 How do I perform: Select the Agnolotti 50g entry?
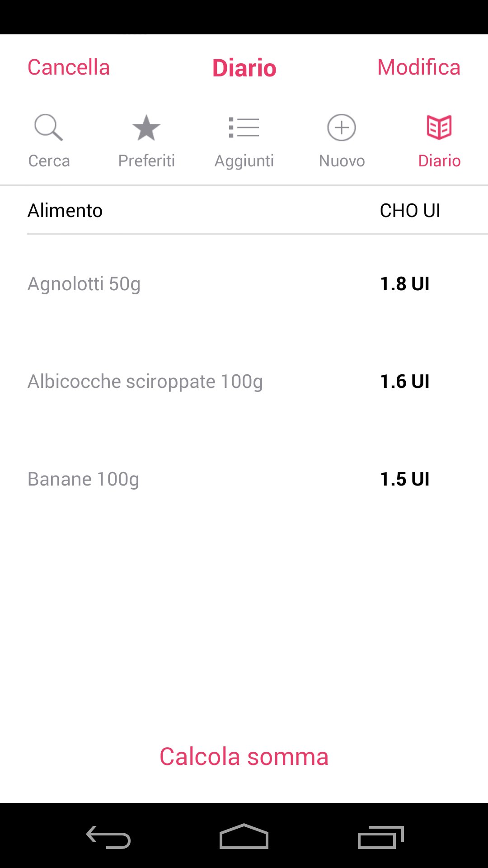tap(244, 283)
